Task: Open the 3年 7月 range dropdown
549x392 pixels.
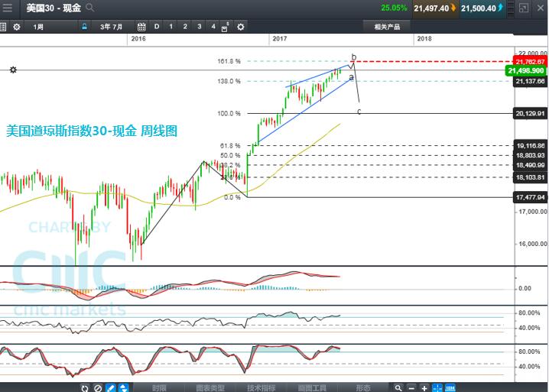Action: pyautogui.click(x=112, y=27)
